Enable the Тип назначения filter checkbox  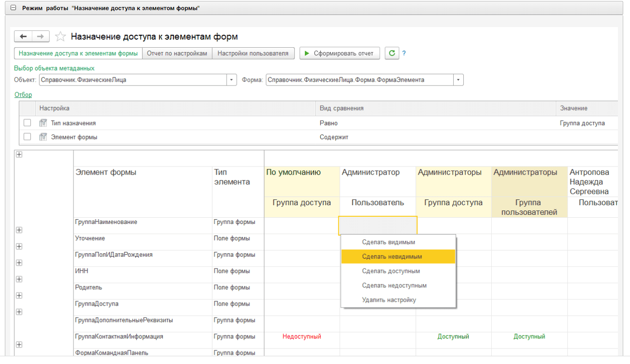click(28, 123)
